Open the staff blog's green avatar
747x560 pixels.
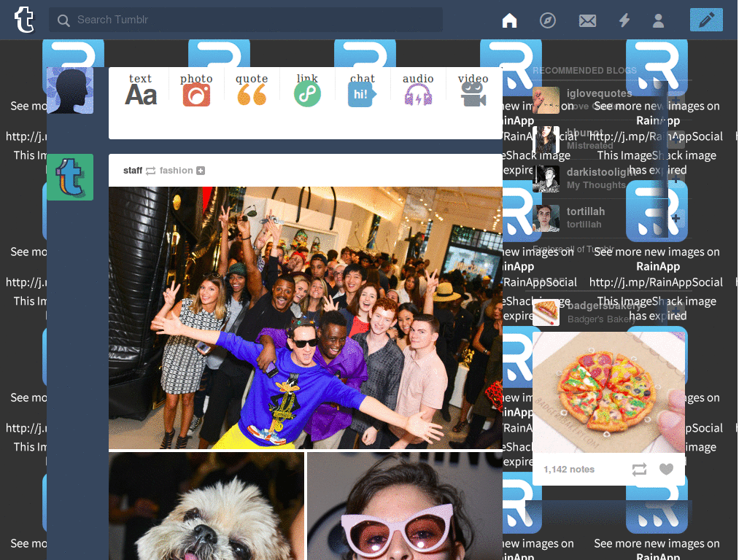coord(70,177)
